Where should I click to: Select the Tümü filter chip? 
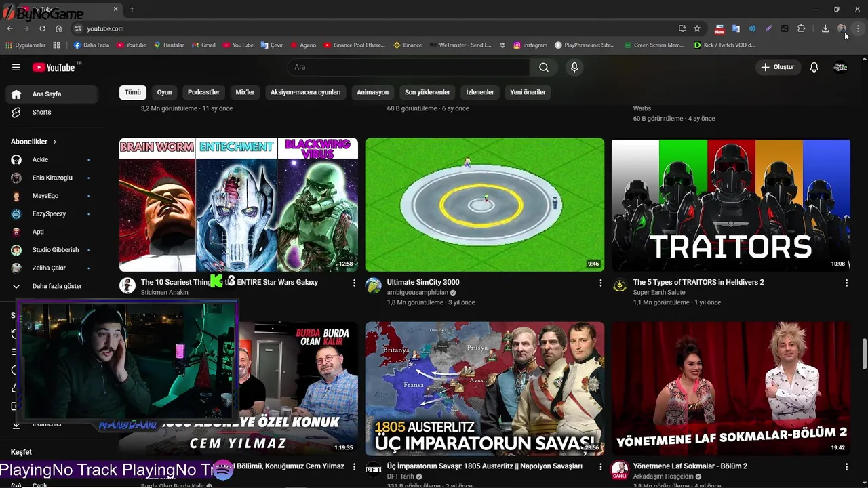click(133, 92)
